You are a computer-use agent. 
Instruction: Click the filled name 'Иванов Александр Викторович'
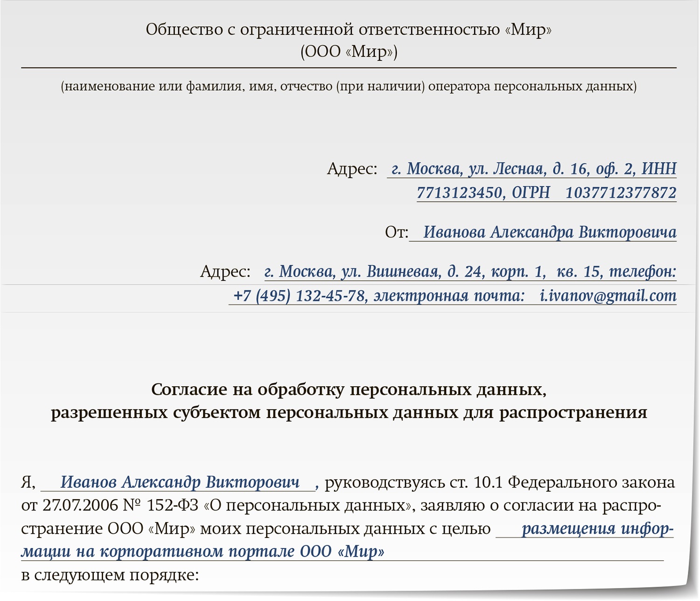(180, 482)
